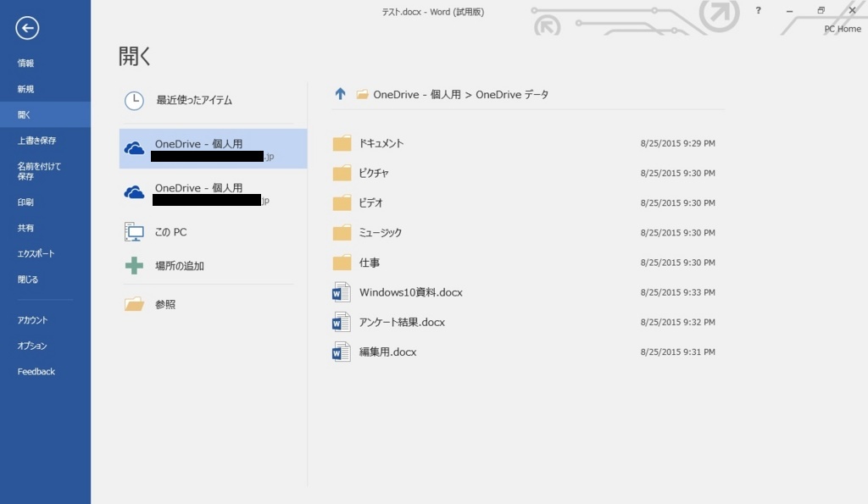Image resolution: width=868 pixels, height=504 pixels.
Task: Click the cloud icon of second OneDrive account
Action: point(134,192)
